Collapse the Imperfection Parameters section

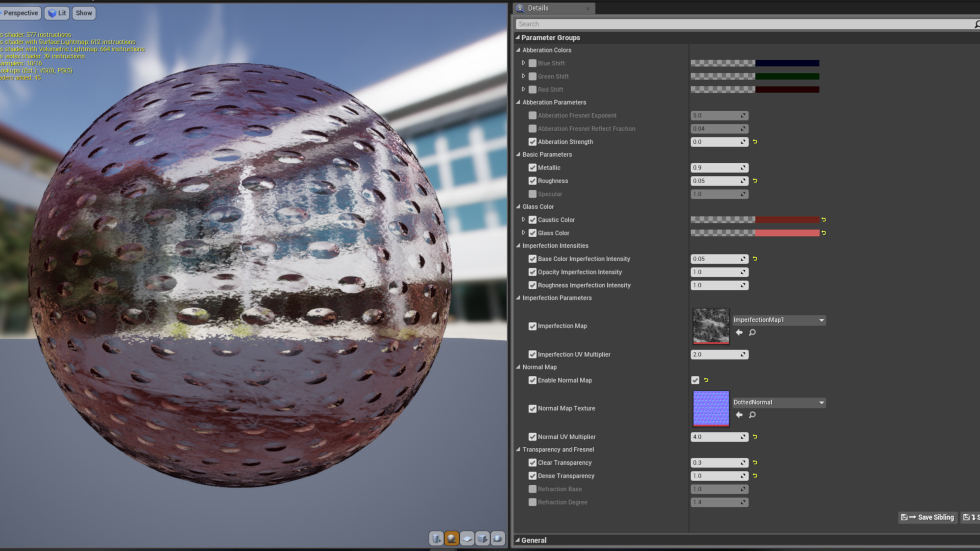coord(519,297)
